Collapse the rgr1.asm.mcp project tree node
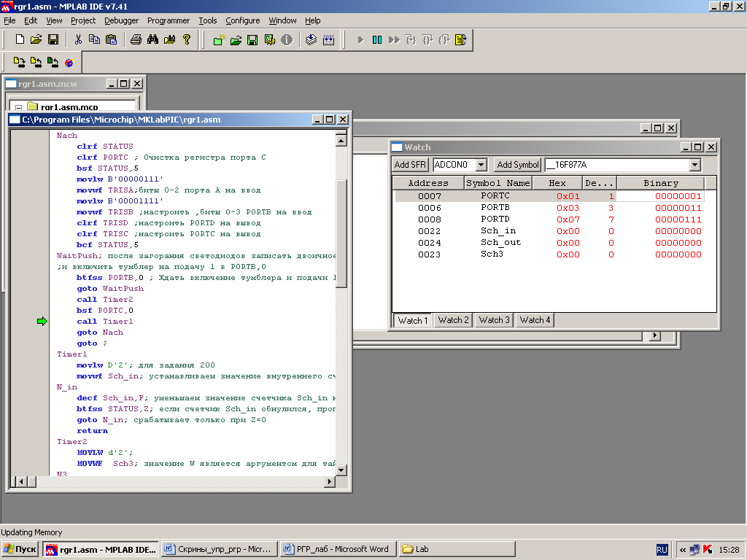The width and height of the screenshot is (747, 560). 18,107
